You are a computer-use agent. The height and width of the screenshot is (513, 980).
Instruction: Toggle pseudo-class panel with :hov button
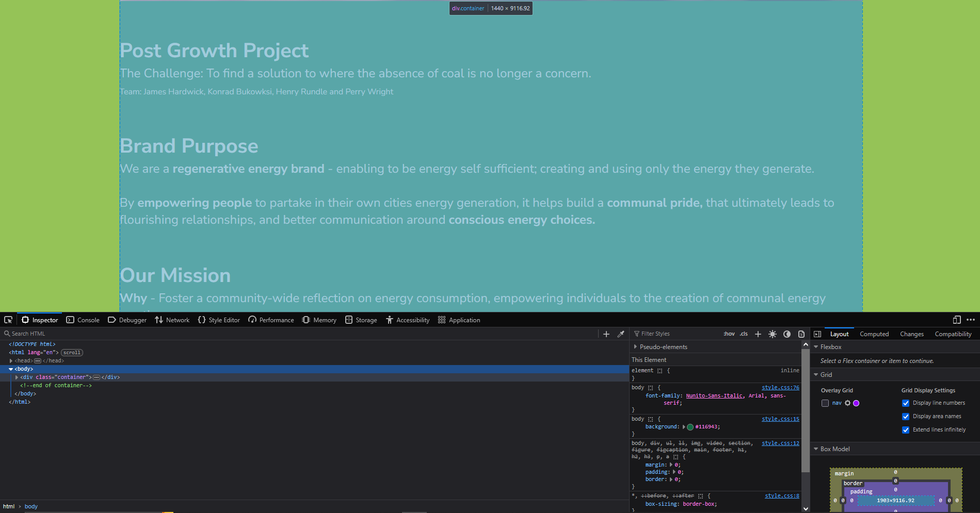pyautogui.click(x=728, y=334)
